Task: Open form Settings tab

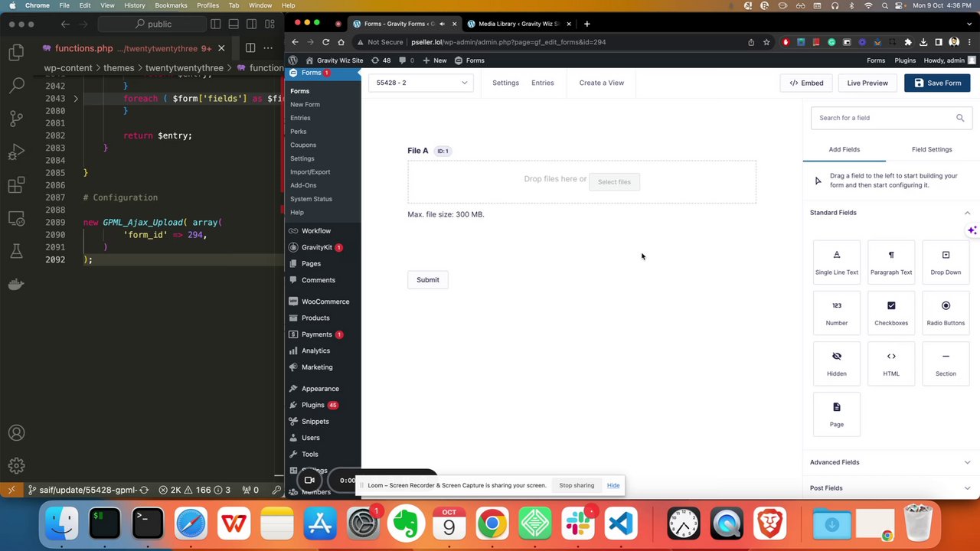Action: point(505,83)
